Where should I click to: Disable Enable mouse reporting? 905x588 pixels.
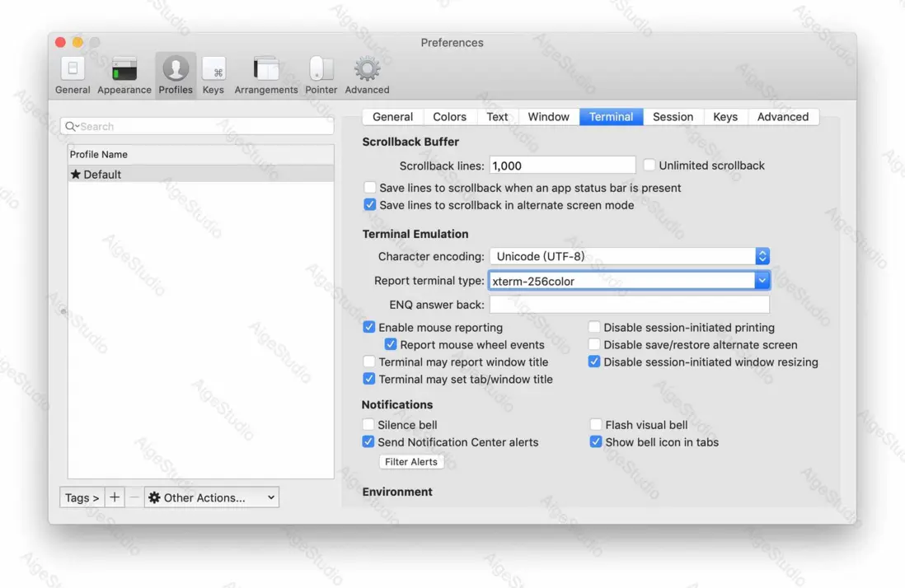coord(369,327)
